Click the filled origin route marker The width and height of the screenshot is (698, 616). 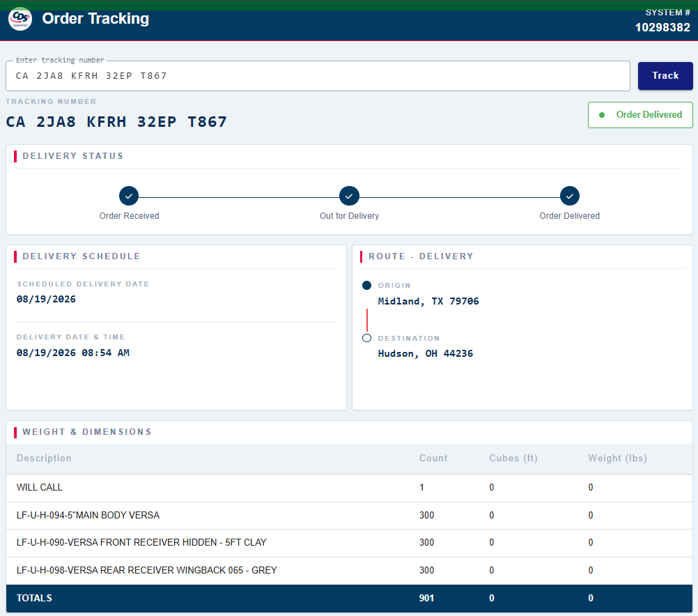point(367,286)
